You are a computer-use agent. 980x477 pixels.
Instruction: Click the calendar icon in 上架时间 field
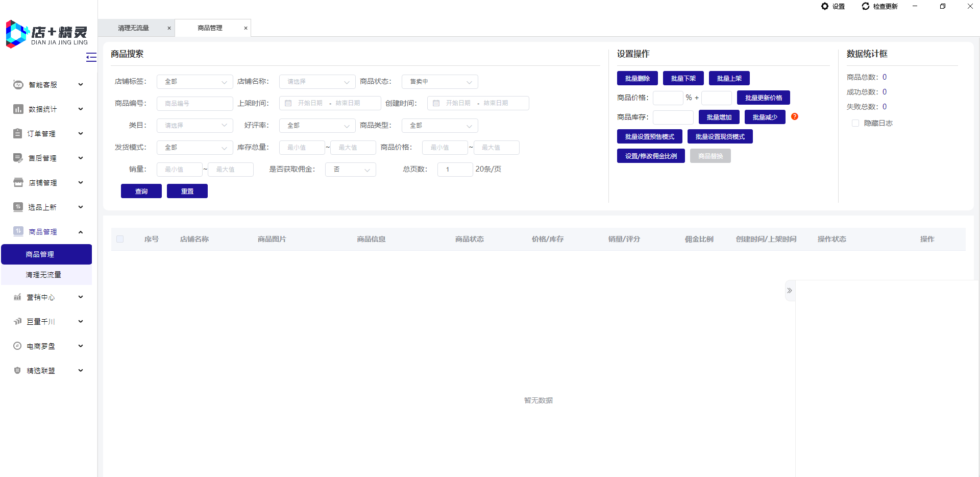tap(288, 103)
